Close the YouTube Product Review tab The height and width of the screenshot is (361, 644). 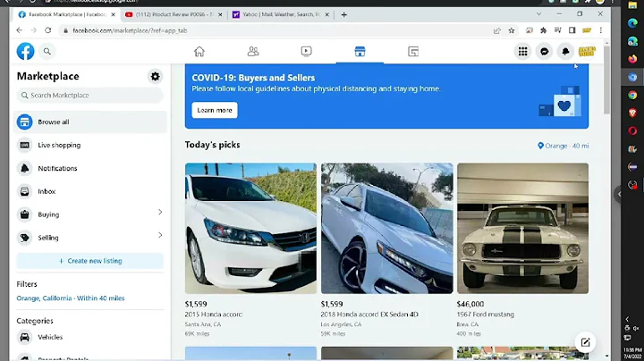pyautogui.click(x=220, y=14)
